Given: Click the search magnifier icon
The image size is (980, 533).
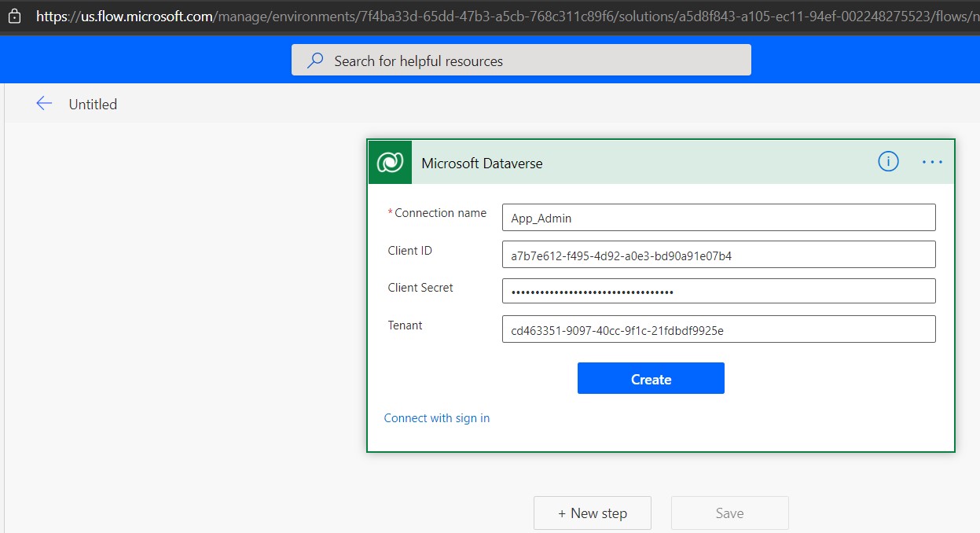Looking at the screenshot, I should tap(315, 61).
